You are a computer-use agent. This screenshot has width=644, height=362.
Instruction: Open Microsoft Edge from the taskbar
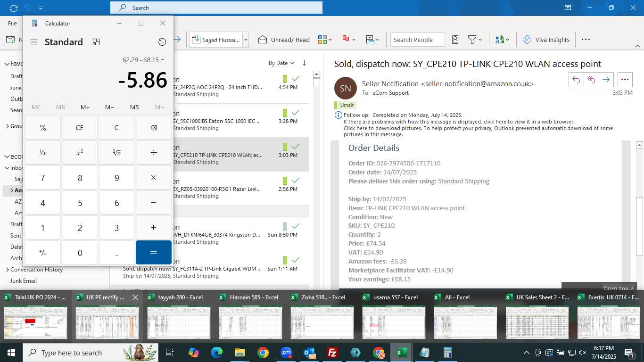pos(216,353)
